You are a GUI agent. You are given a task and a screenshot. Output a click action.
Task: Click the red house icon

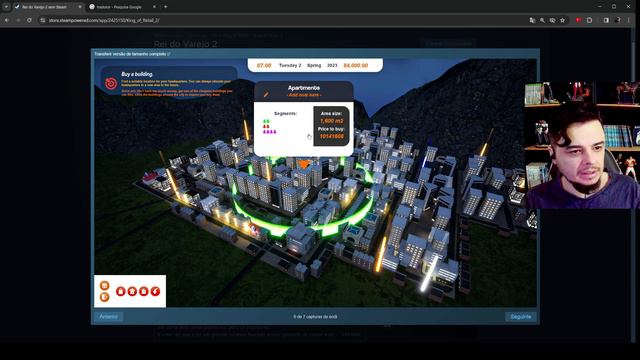(x=132, y=291)
